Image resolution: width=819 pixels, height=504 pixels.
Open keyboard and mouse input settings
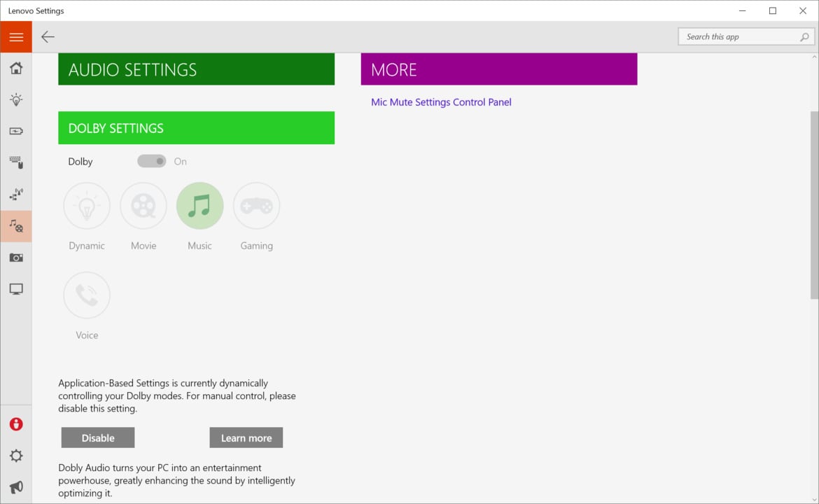(16, 162)
